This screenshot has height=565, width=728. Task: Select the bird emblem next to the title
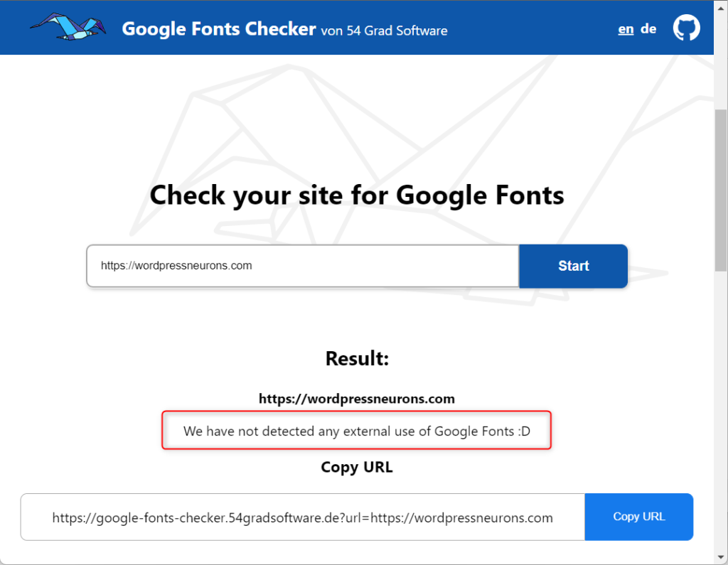[x=68, y=27]
